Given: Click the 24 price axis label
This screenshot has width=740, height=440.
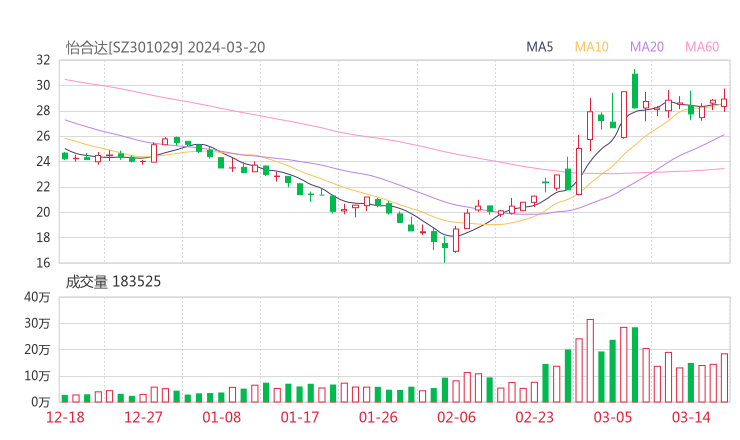Looking at the screenshot, I should tap(43, 161).
